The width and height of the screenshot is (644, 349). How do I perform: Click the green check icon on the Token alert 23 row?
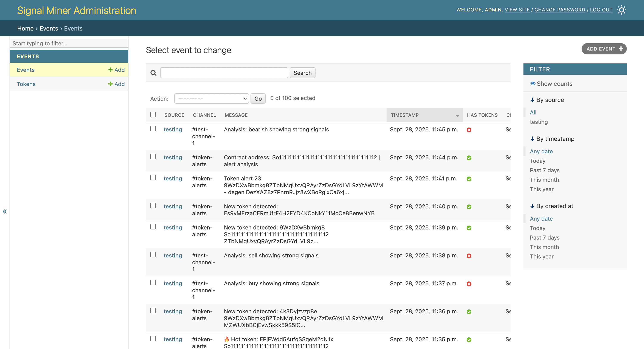[x=469, y=179]
